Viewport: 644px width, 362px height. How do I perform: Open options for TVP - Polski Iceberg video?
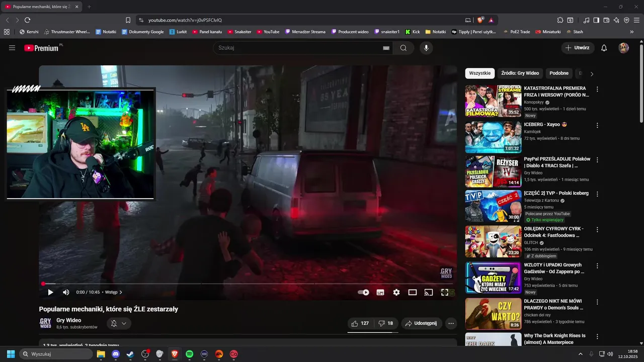(597, 194)
